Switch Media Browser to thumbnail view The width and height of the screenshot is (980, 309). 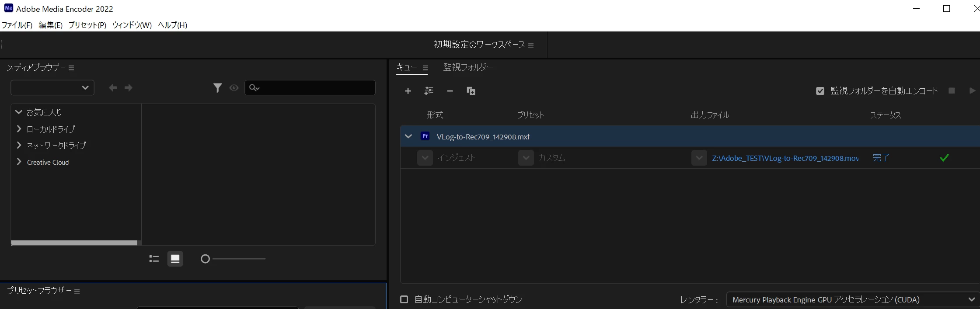pyautogui.click(x=175, y=259)
